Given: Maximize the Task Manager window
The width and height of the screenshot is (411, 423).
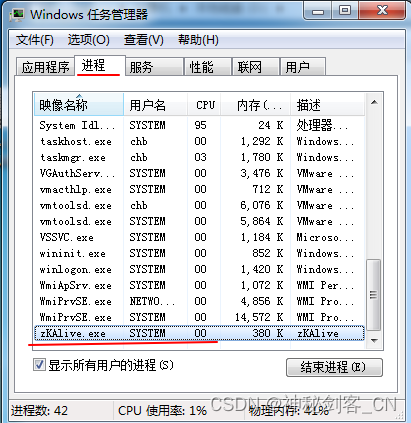Looking at the screenshot, I should (x=345, y=11).
